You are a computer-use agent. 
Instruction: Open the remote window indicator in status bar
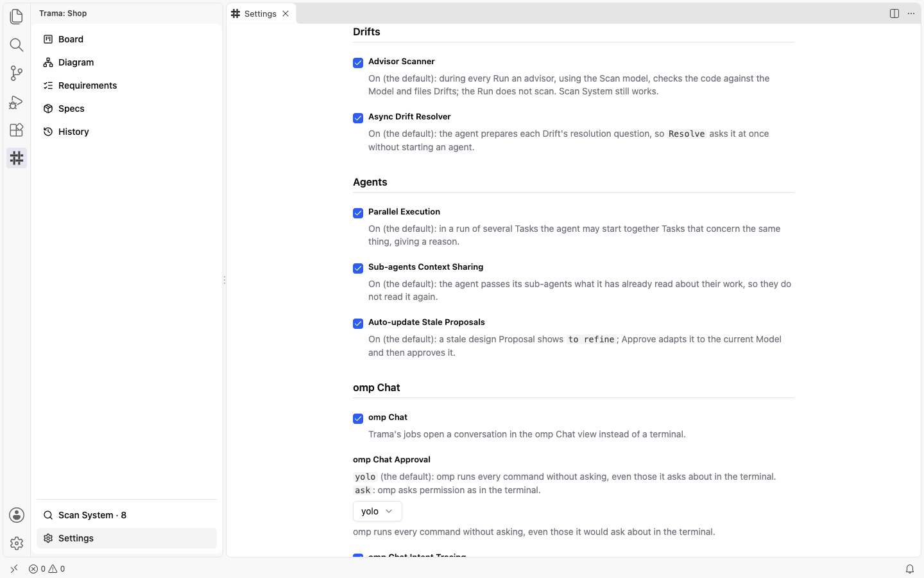[14, 569]
